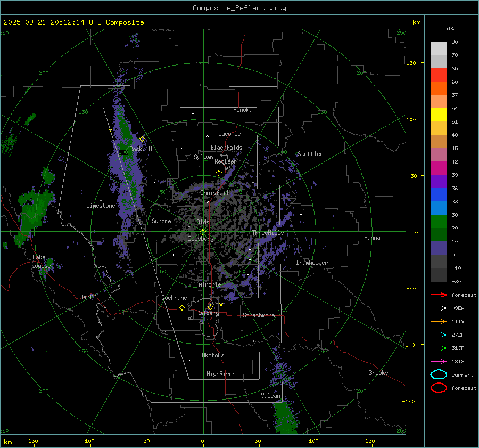Click the green 31JP arrow icon
The width and height of the screenshot is (479, 448).
[x=439, y=348]
